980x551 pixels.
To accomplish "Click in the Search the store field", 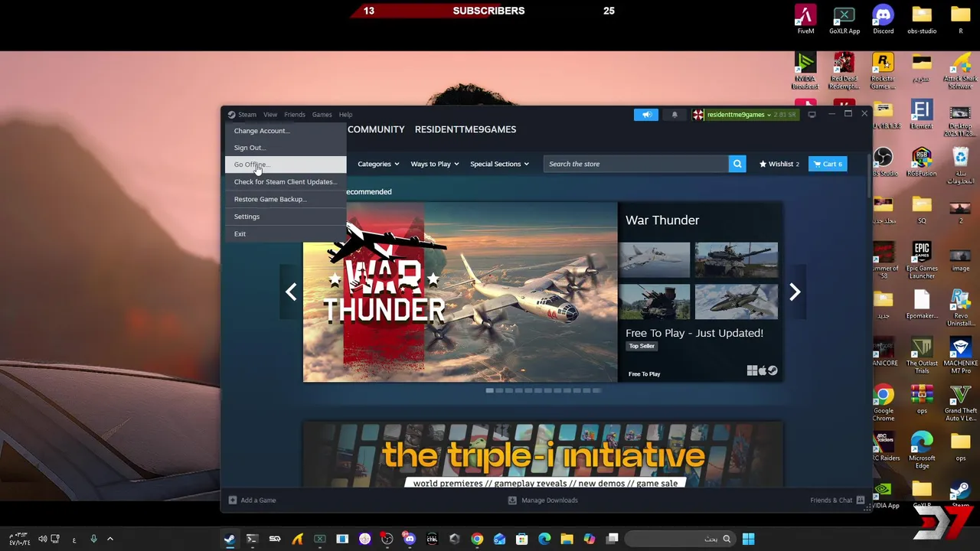I will [x=635, y=164].
